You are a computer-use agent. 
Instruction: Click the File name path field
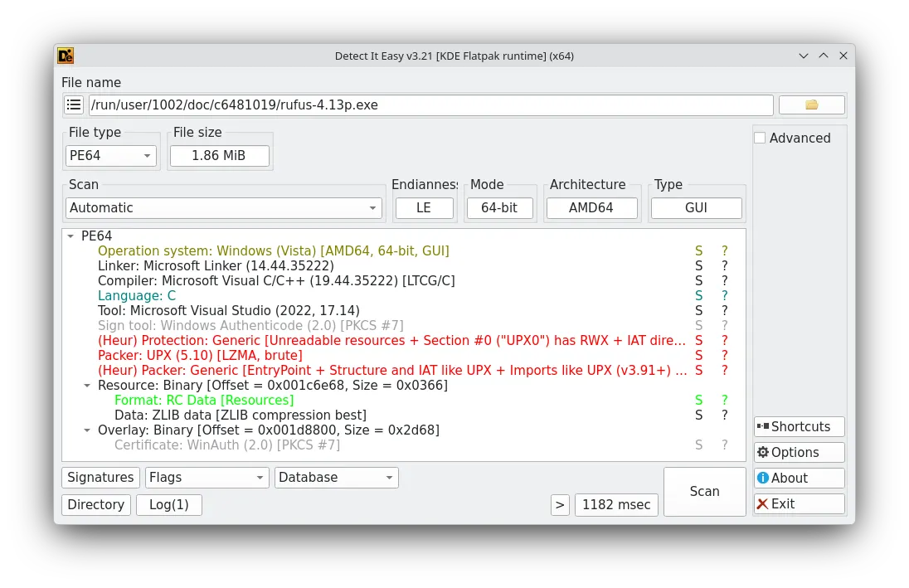click(430, 105)
